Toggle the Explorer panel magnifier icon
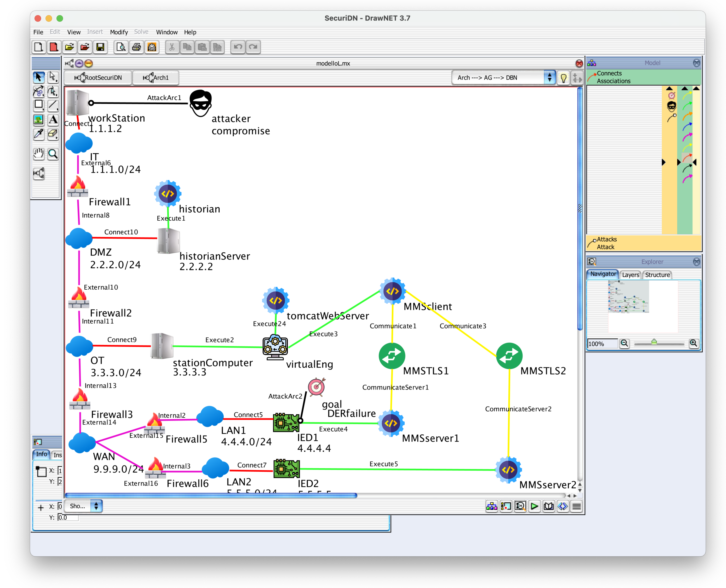 point(520,506)
